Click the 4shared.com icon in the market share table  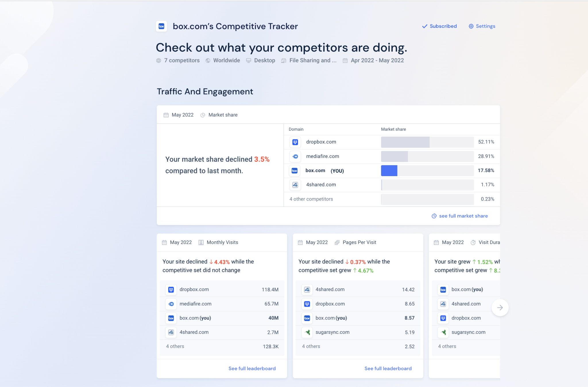coord(295,185)
